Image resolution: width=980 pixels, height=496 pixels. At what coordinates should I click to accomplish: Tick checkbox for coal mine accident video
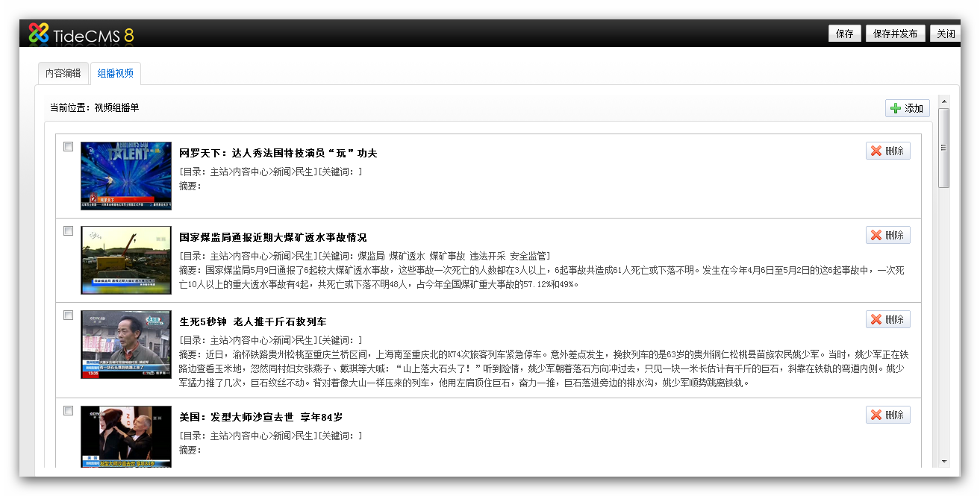click(68, 231)
